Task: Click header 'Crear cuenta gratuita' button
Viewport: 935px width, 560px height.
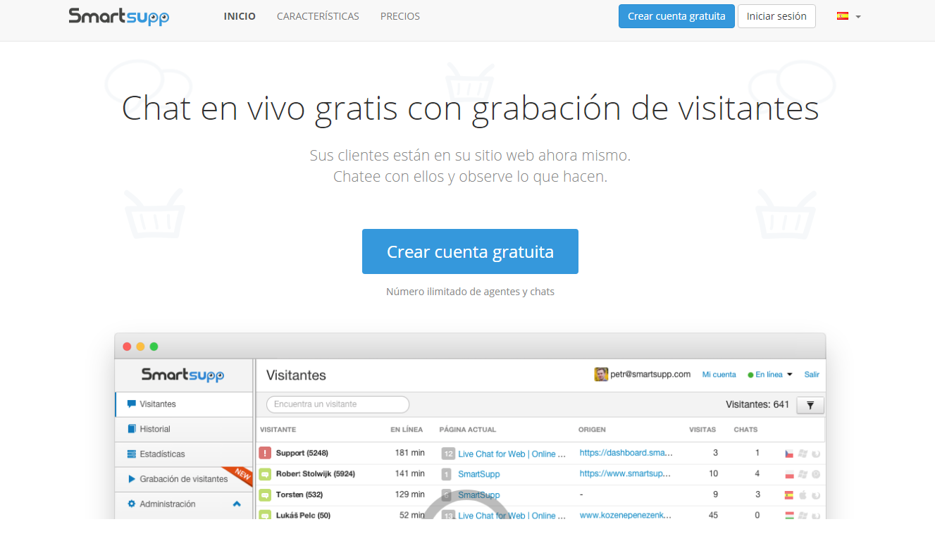Action: tap(676, 16)
